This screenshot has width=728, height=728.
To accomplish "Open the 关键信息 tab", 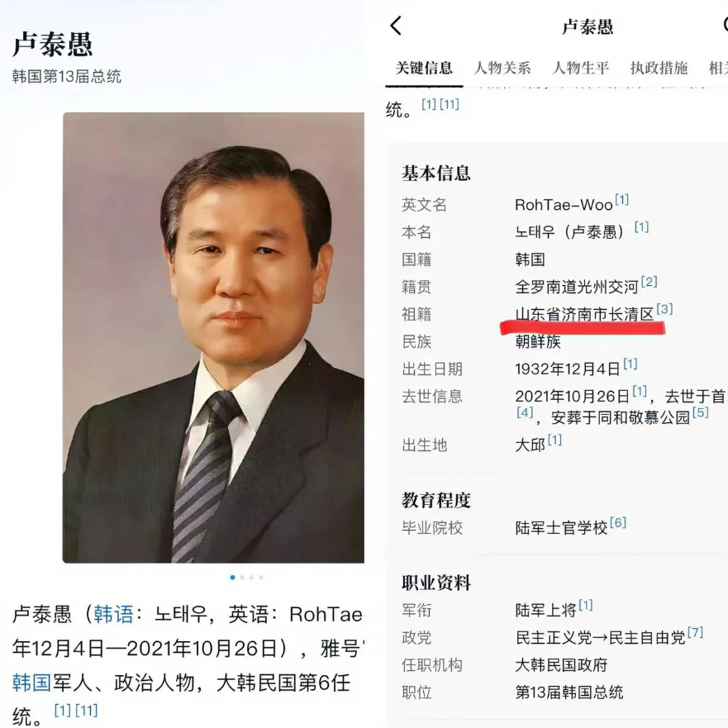I will [424, 68].
